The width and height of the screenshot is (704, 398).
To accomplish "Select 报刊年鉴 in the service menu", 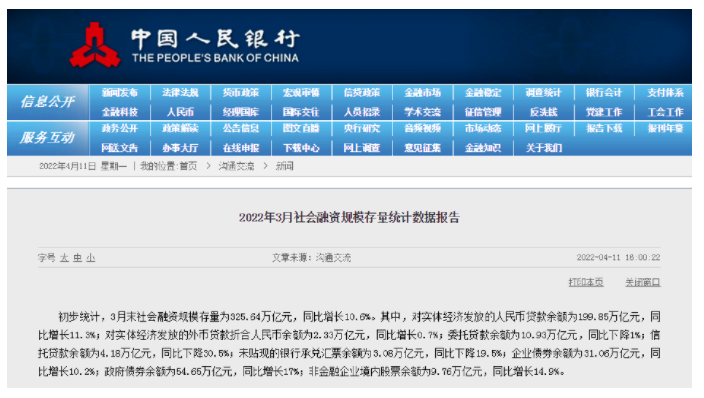I will coord(665,128).
